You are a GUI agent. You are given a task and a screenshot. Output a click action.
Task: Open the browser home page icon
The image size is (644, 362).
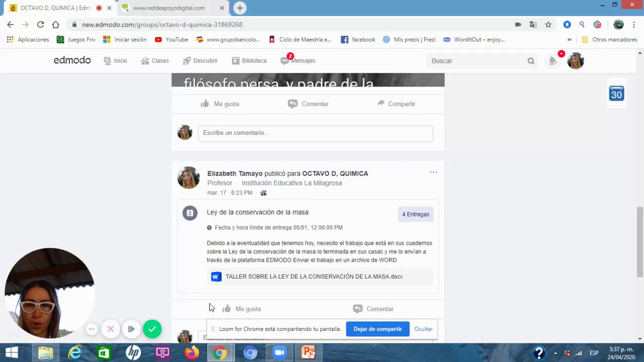pos(55,24)
